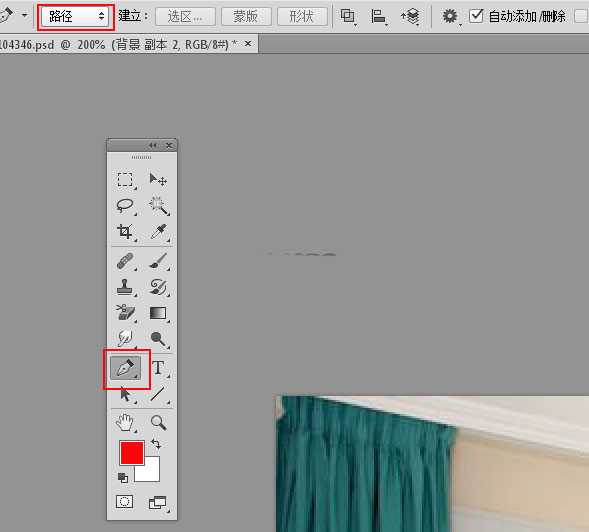Select the Eyedropper tool
The height and width of the screenshot is (532, 589).
coord(159,232)
